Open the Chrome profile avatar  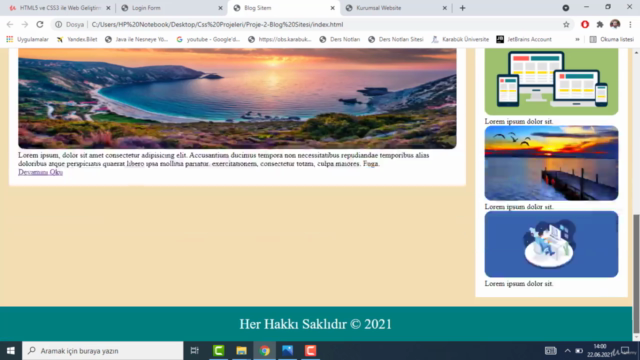(x=615, y=24)
